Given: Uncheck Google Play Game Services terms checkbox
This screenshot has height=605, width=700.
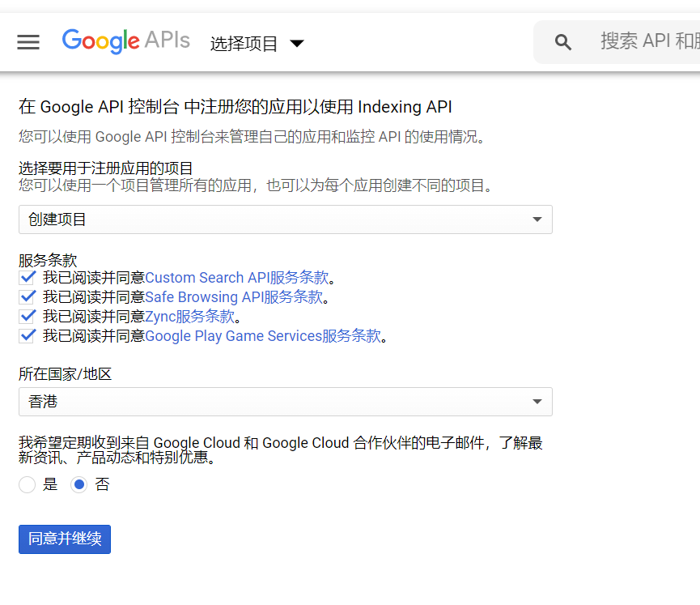Looking at the screenshot, I should [28, 335].
